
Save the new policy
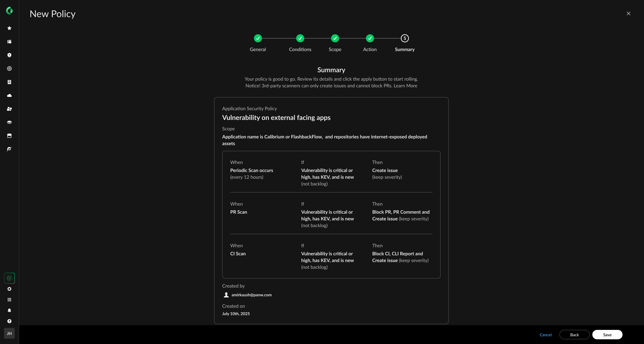607,335
